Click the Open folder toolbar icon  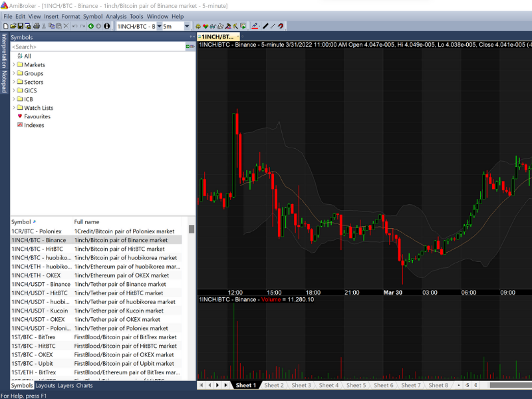(13, 26)
